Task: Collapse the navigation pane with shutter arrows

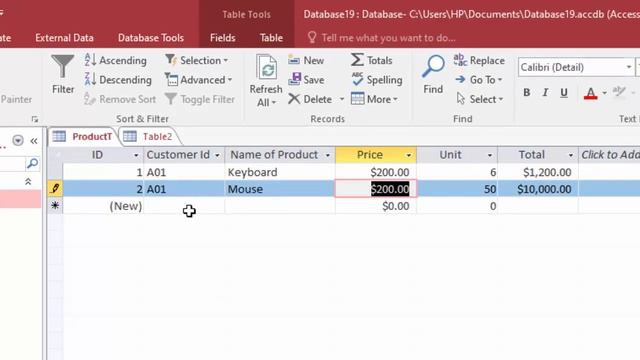Action: click(34, 141)
